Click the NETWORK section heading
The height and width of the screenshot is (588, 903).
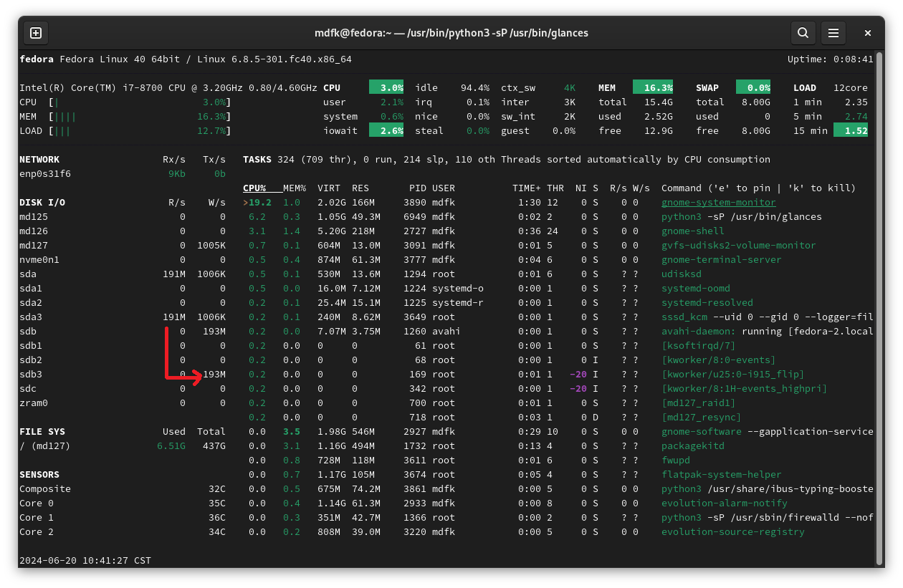[39, 160]
